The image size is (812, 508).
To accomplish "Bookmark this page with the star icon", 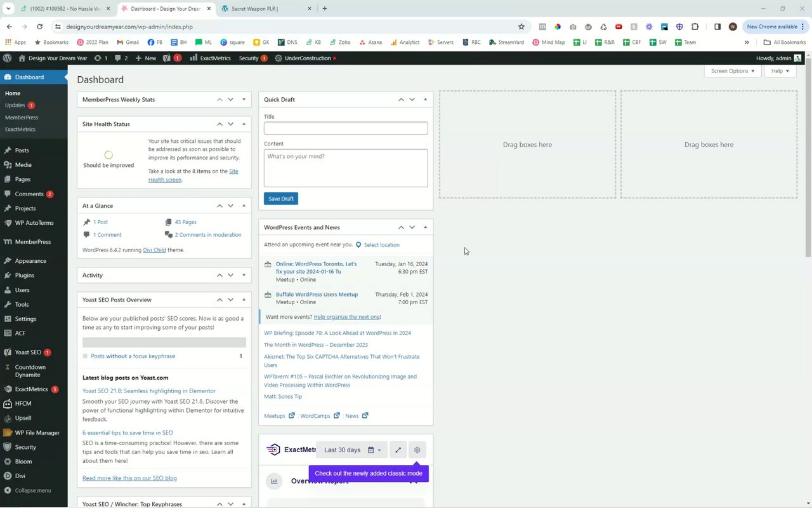I will click(x=521, y=27).
